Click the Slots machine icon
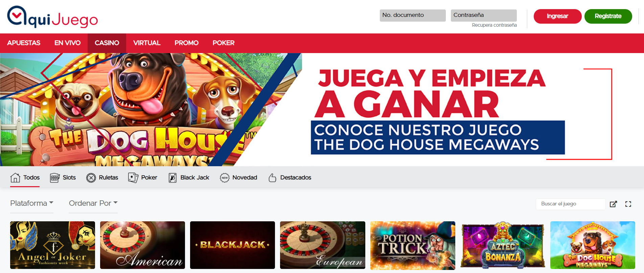This screenshot has height=273, width=644. [x=55, y=178]
